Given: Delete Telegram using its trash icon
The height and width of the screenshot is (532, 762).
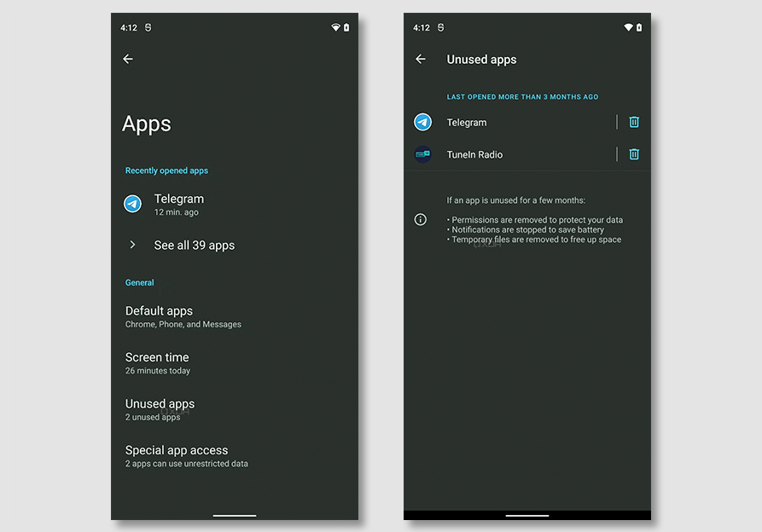Looking at the screenshot, I should tap(634, 122).
